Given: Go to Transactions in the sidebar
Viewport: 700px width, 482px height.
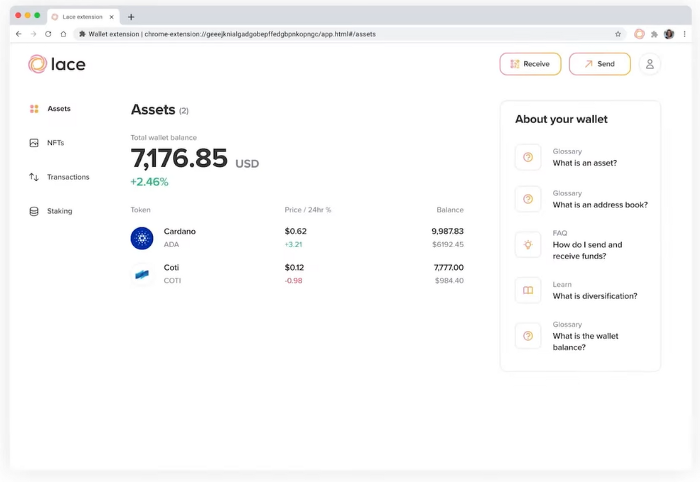Looking at the screenshot, I should coord(68,177).
